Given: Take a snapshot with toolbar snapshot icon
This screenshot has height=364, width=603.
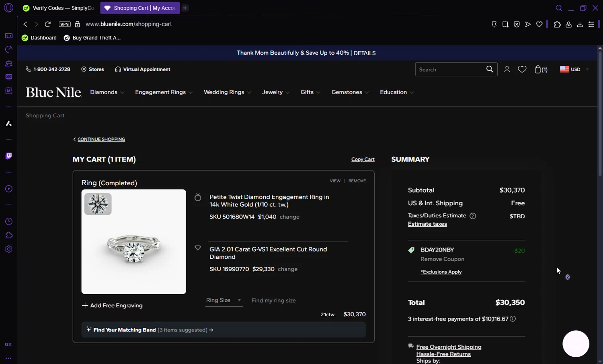Looking at the screenshot, I should [x=505, y=24].
